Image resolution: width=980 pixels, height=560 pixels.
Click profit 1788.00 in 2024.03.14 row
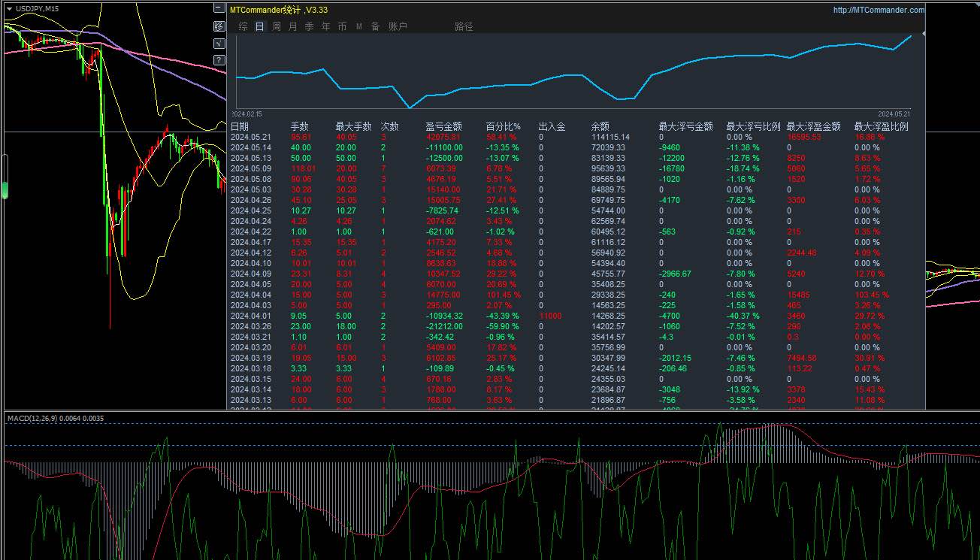(x=440, y=389)
